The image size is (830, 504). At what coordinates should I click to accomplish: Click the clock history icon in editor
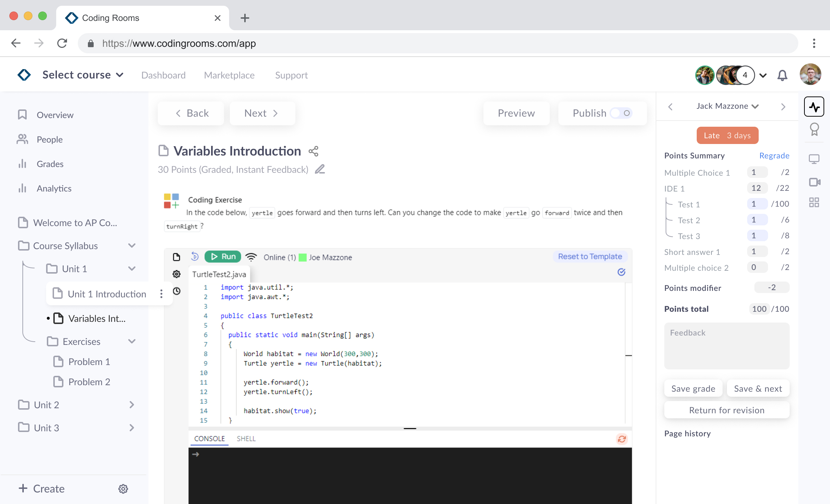177,291
